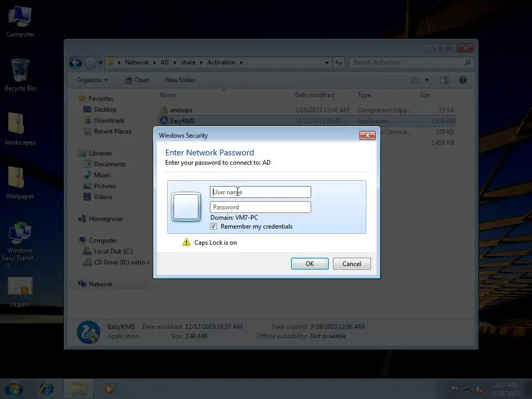This screenshot has height=399, width=532.
Task: Select Music library
Action: coord(102,175)
